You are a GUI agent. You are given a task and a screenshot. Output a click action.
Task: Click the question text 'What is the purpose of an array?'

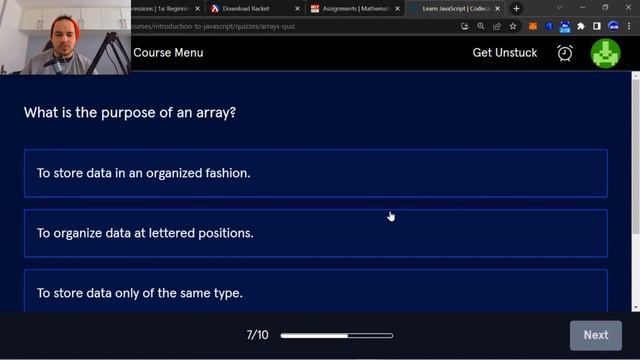click(130, 113)
